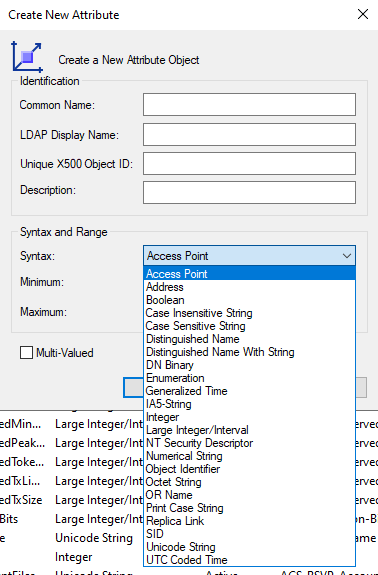Choose Print Case String syntax
The width and height of the screenshot is (378, 575).
coord(249,508)
